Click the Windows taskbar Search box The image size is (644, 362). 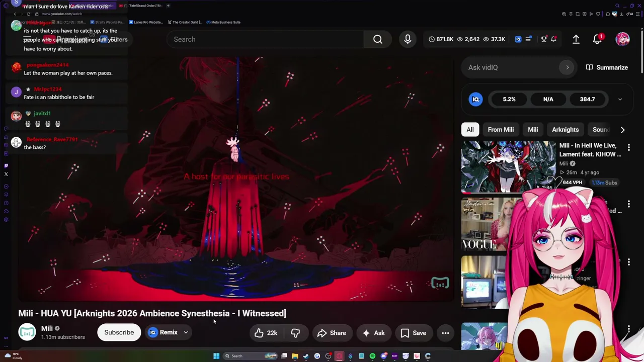coord(251,356)
